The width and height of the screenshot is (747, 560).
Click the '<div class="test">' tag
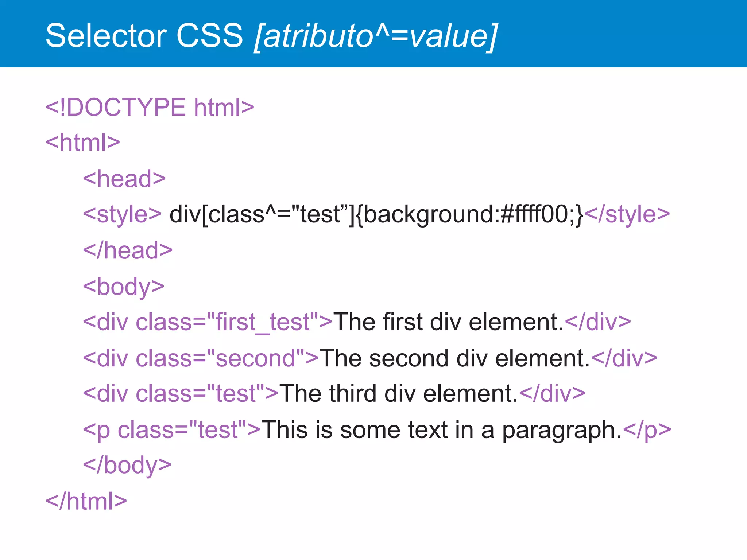[181, 394]
